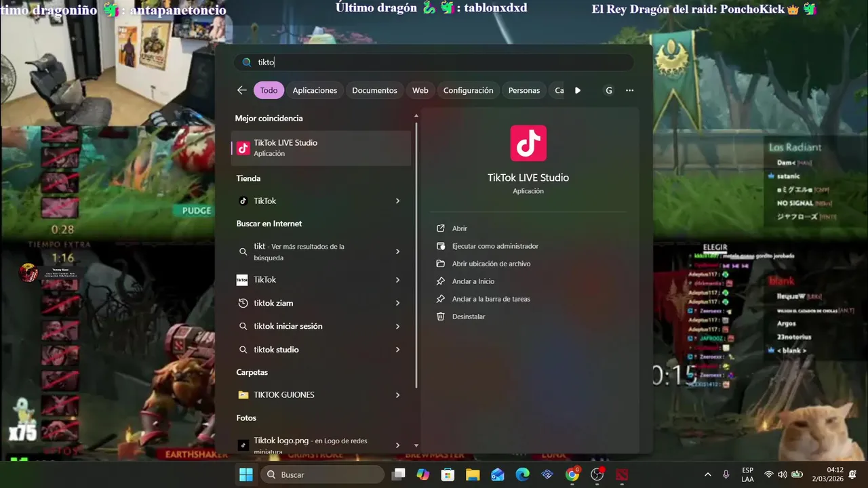Viewport: 868px width, 488px height.
Task: Switch to the Documentos filter tab
Action: (374, 90)
